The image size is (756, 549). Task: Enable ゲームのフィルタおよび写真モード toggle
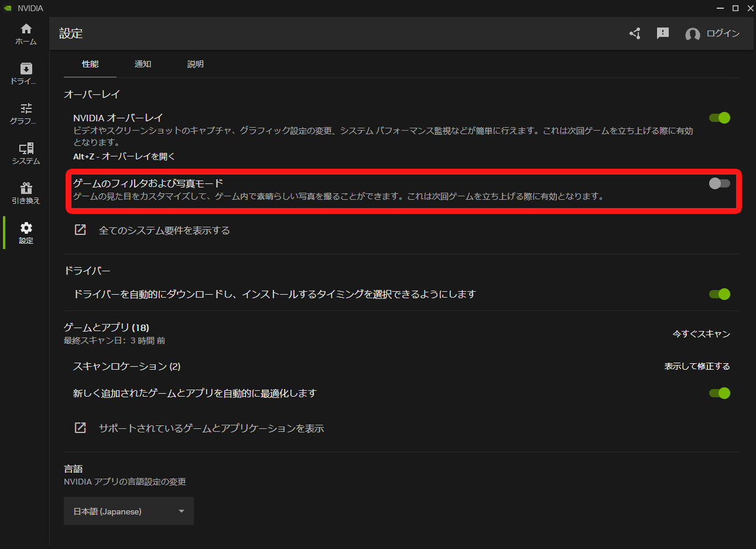pos(720,183)
